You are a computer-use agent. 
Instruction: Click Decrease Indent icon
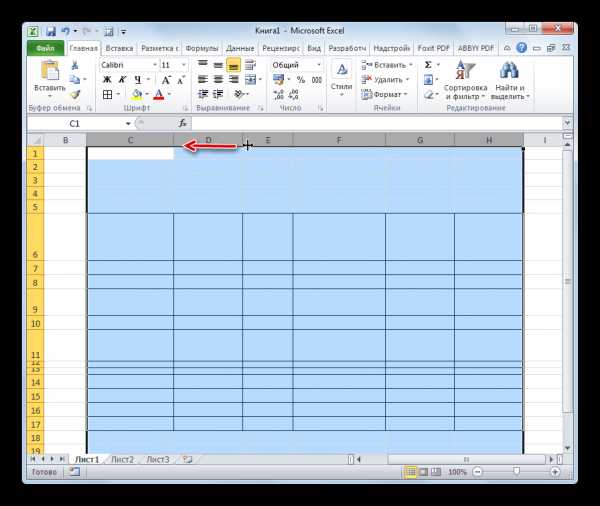(203, 94)
